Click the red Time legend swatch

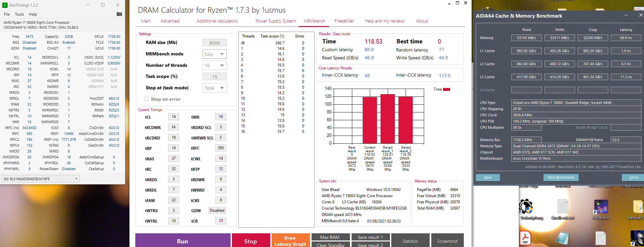pos(447,89)
